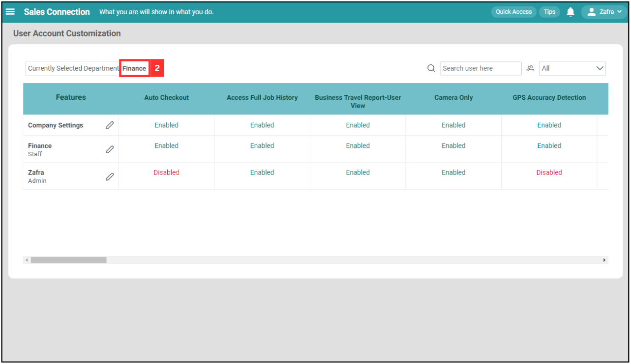
Task: Select the Zafra Admin row label
Action: pyautogui.click(x=37, y=176)
